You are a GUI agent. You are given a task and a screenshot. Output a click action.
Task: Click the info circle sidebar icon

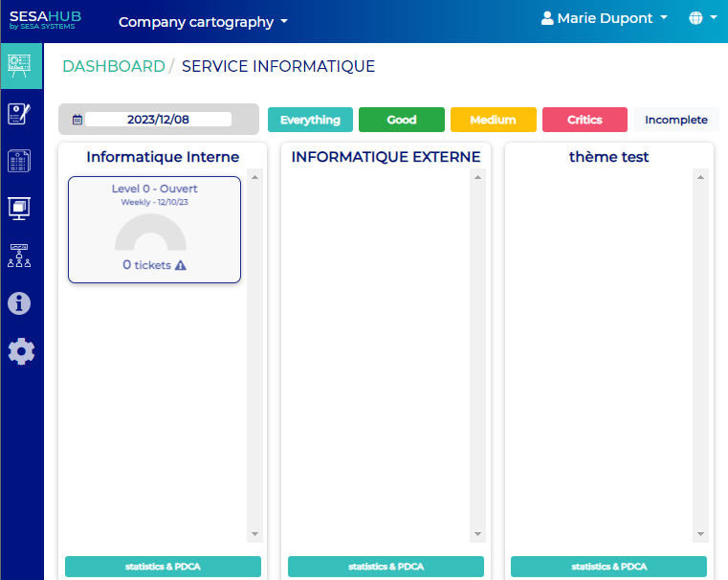coord(19,303)
